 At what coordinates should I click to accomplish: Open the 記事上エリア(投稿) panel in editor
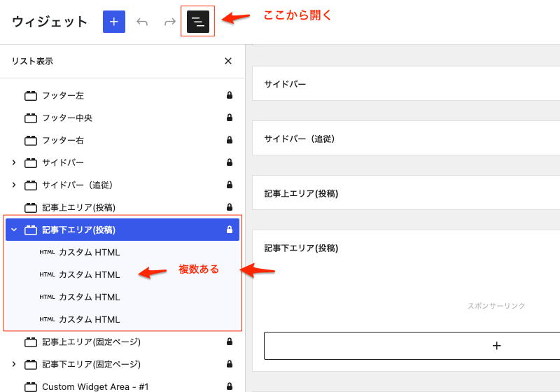(x=406, y=193)
